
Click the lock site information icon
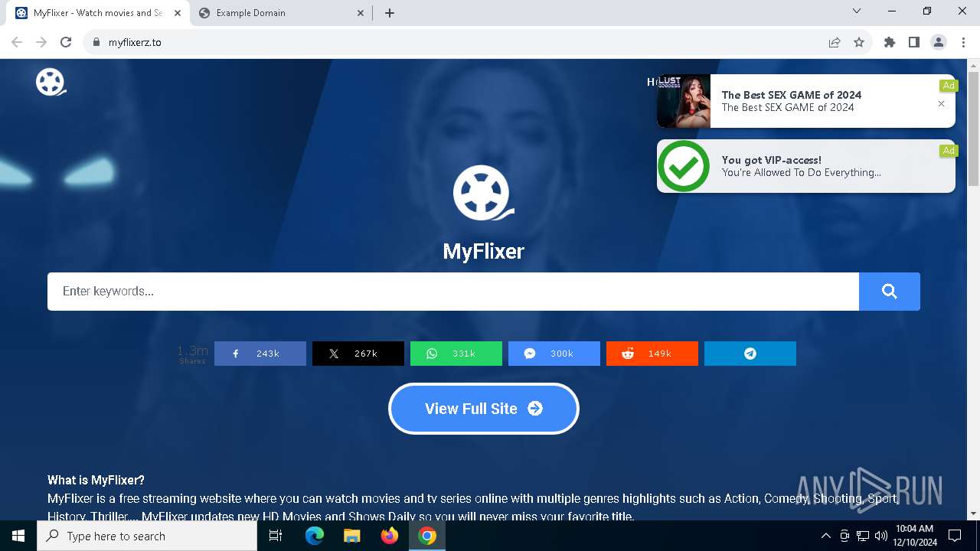click(96, 42)
